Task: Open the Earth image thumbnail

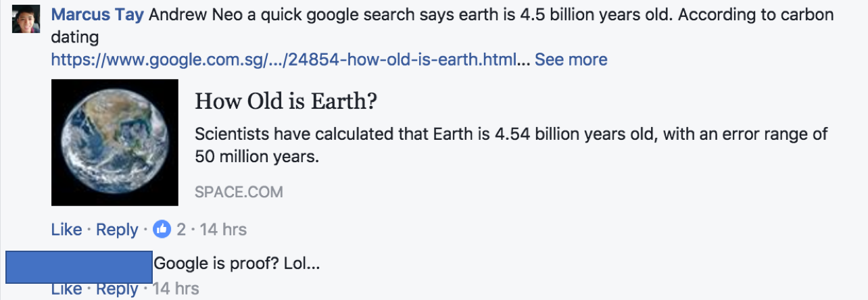Action: pos(115,143)
